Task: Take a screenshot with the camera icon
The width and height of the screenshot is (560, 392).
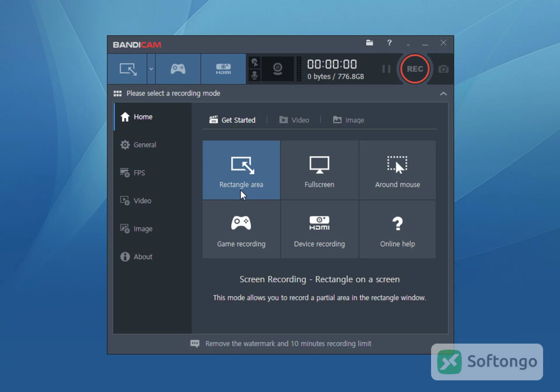Action: [443, 69]
